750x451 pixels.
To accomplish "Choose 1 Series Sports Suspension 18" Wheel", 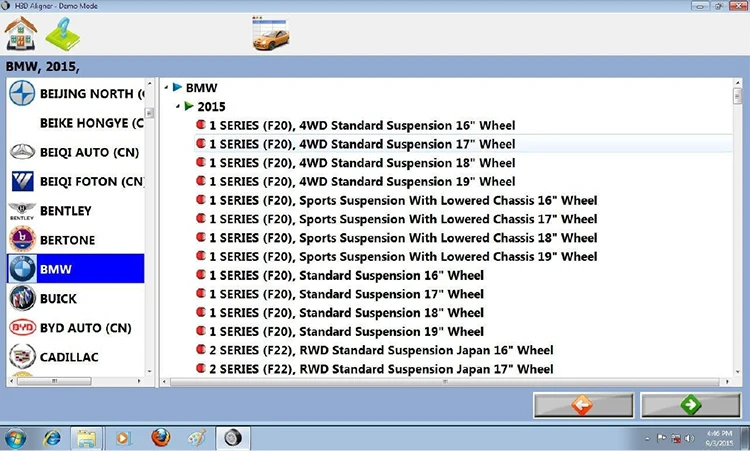I will point(403,238).
